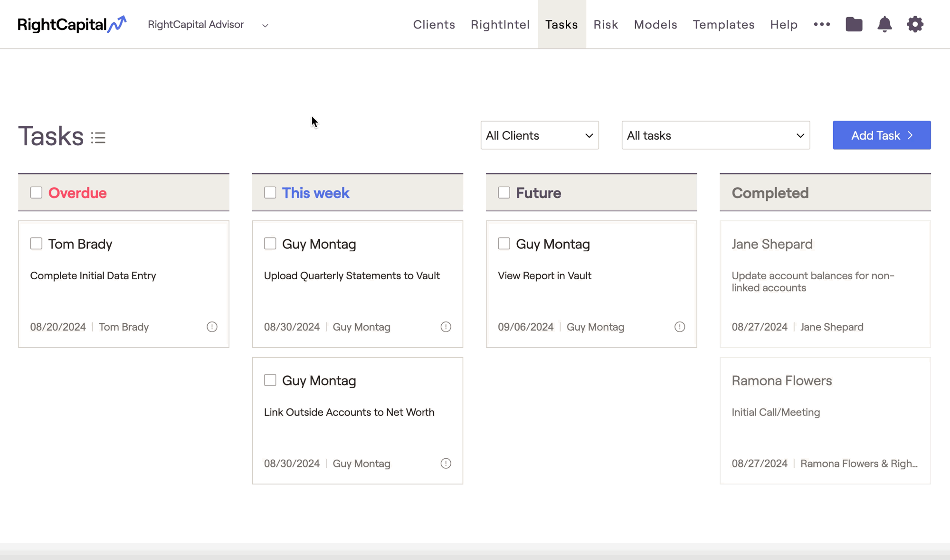The image size is (950, 560).
Task: Open the Risk tab
Action: point(606,24)
